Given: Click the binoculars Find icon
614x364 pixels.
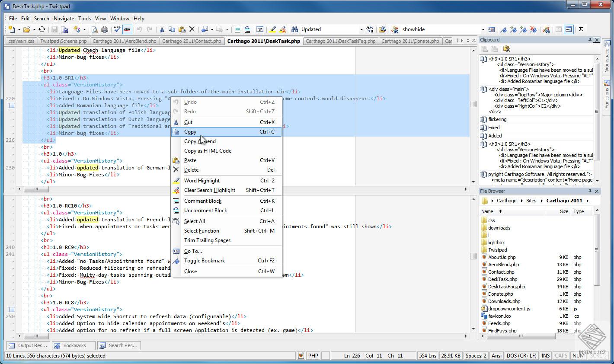Looking at the screenshot, I should [295, 29].
